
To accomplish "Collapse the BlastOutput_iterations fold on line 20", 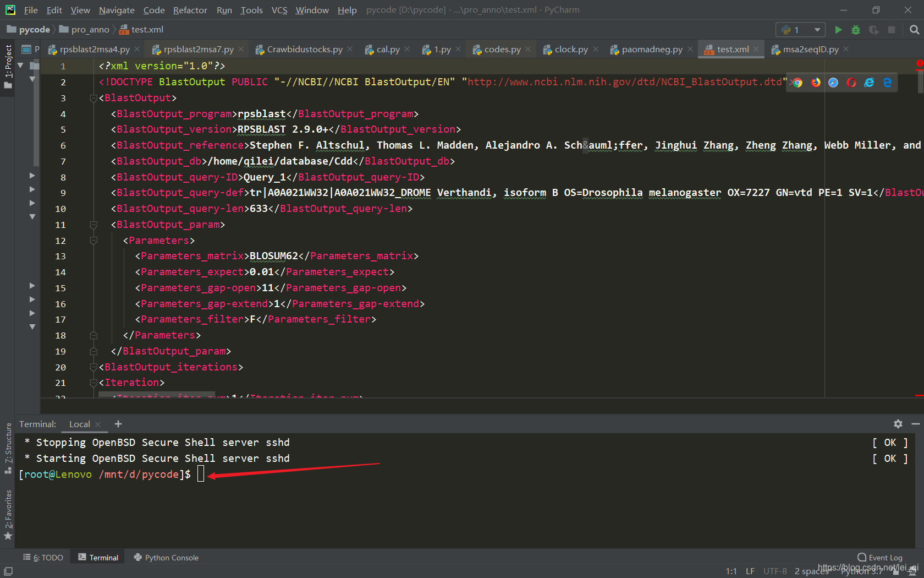I will click(x=94, y=367).
